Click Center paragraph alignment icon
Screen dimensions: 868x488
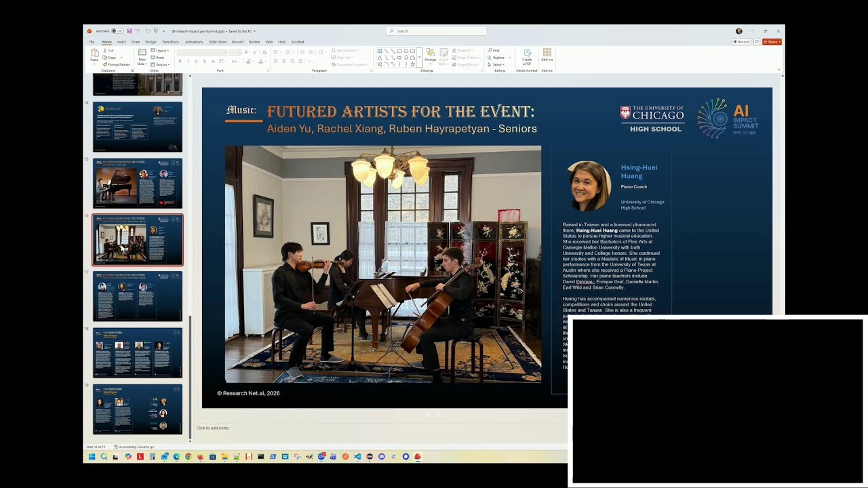click(284, 61)
